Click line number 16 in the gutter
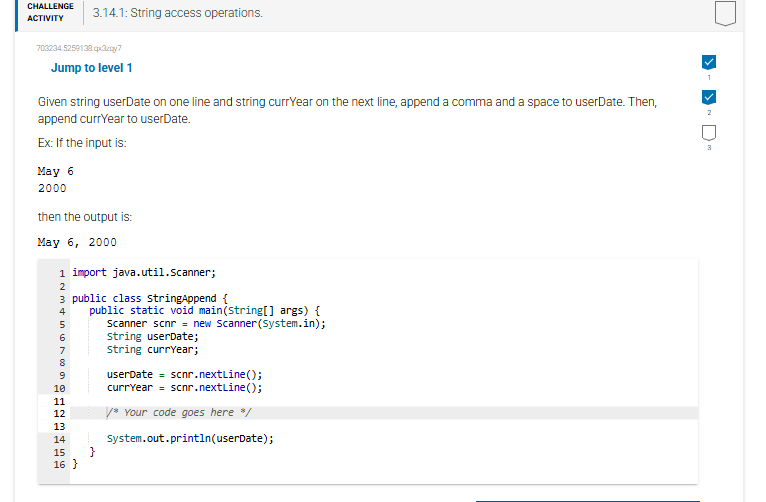766x502 pixels. (59, 464)
